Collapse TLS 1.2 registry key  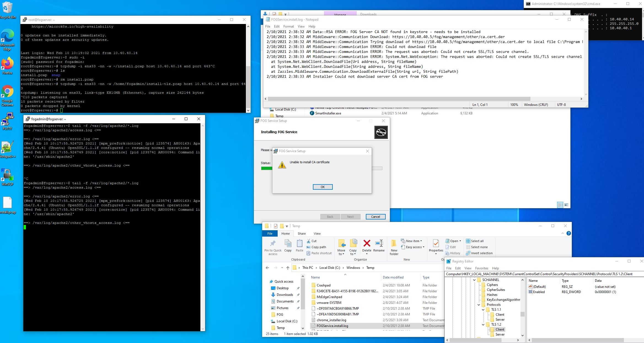click(x=483, y=325)
